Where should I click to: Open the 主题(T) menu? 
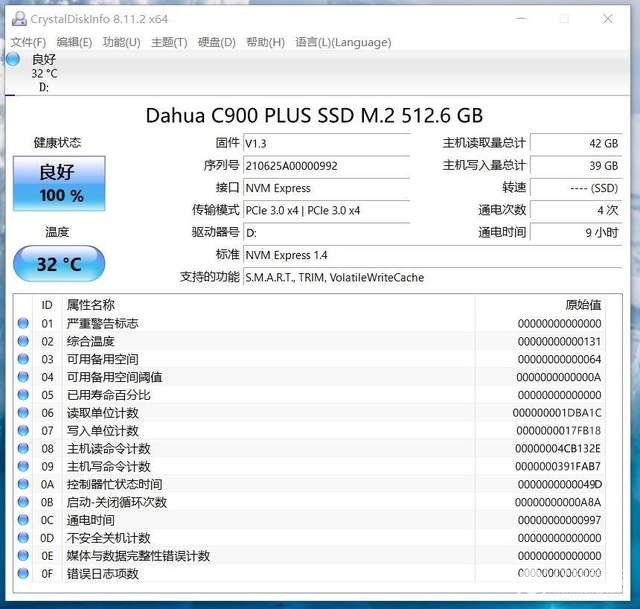pos(169,42)
